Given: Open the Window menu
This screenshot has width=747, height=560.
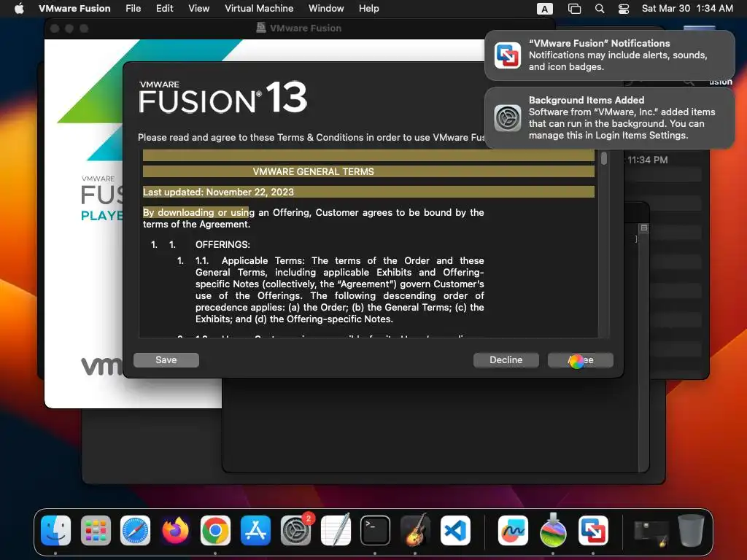Looking at the screenshot, I should (326, 8).
